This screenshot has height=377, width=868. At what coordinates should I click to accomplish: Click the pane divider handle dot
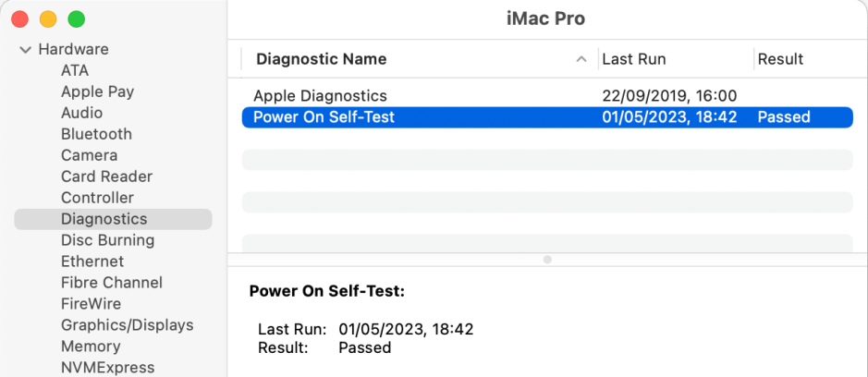[x=547, y=260]
